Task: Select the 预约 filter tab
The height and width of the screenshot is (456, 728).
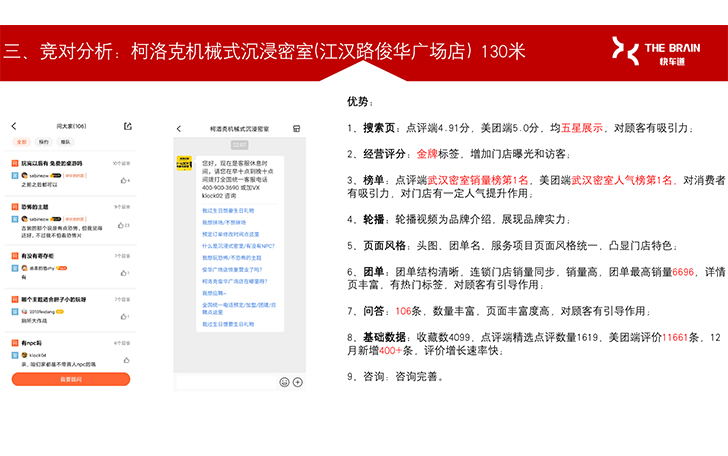Action: [x=43, y=142]
